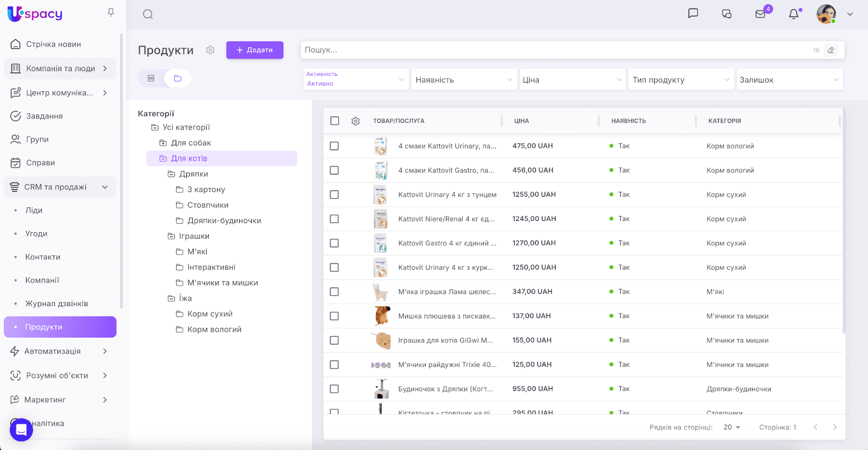The image size is (868, 450).
Task: Check the Kattovit Gastro 4 кг row checkbox
Action: 334,243
